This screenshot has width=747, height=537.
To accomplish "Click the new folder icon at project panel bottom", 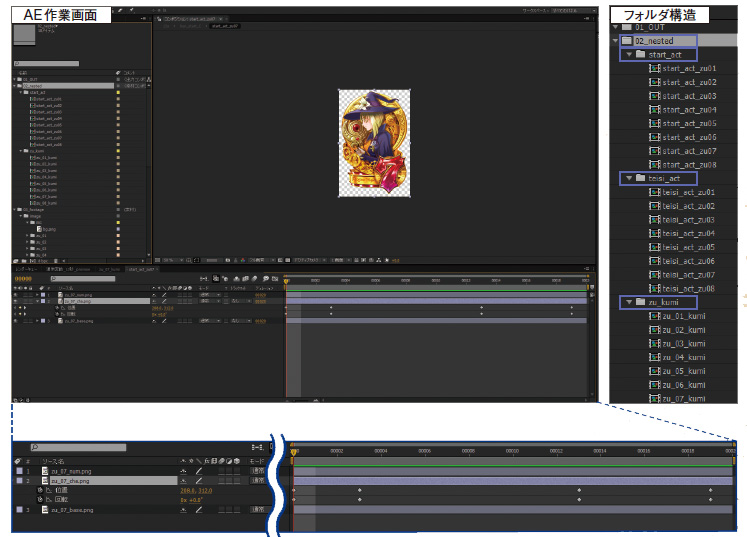I will pyautogui.click(x=23, y=261).
